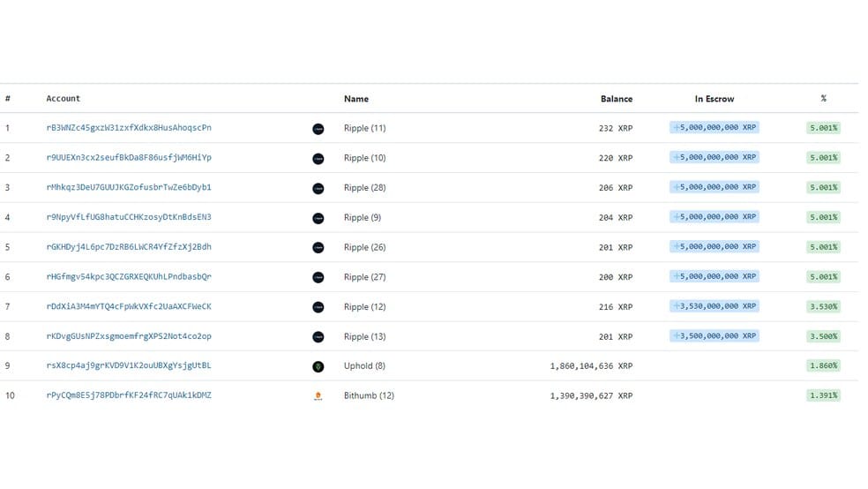
Task: Click the Ripple (27) logo icon
Action: 318,277
